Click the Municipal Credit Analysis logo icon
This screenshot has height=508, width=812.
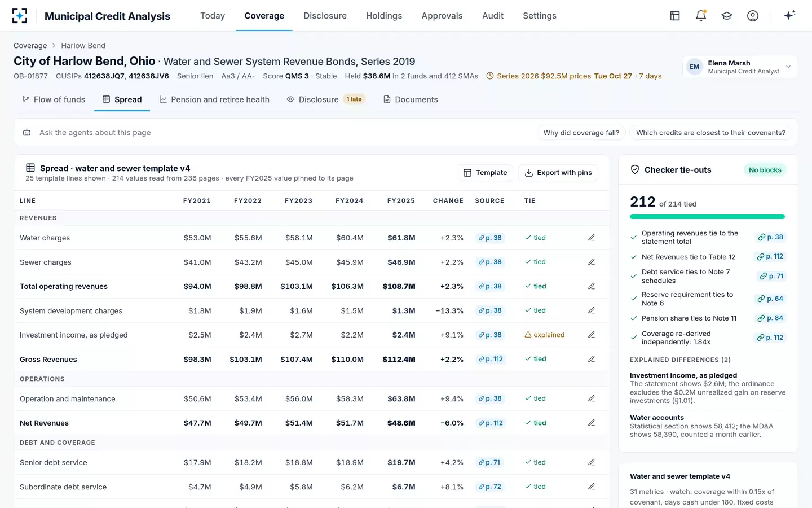pyautogui.click(x=20, y=16)
